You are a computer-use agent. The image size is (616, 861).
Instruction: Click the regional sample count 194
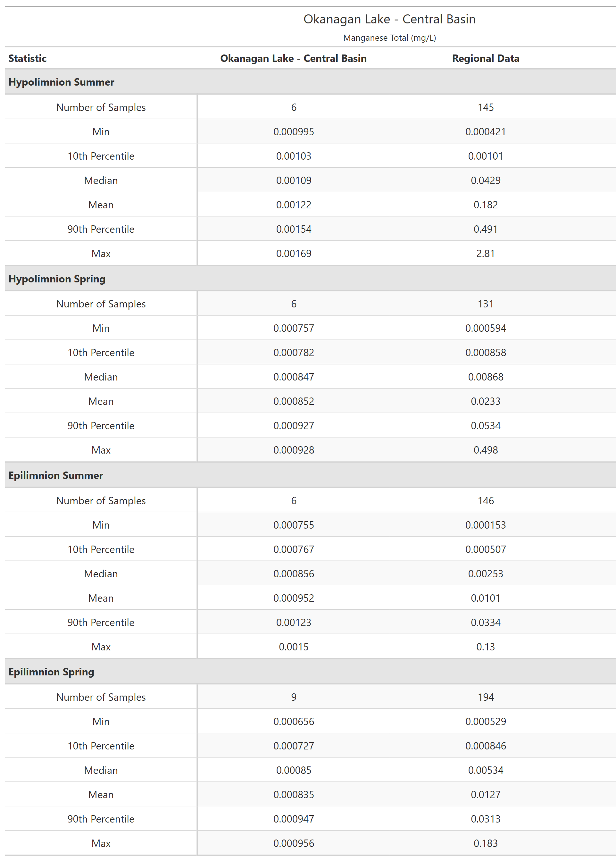(x=486, y=697)
